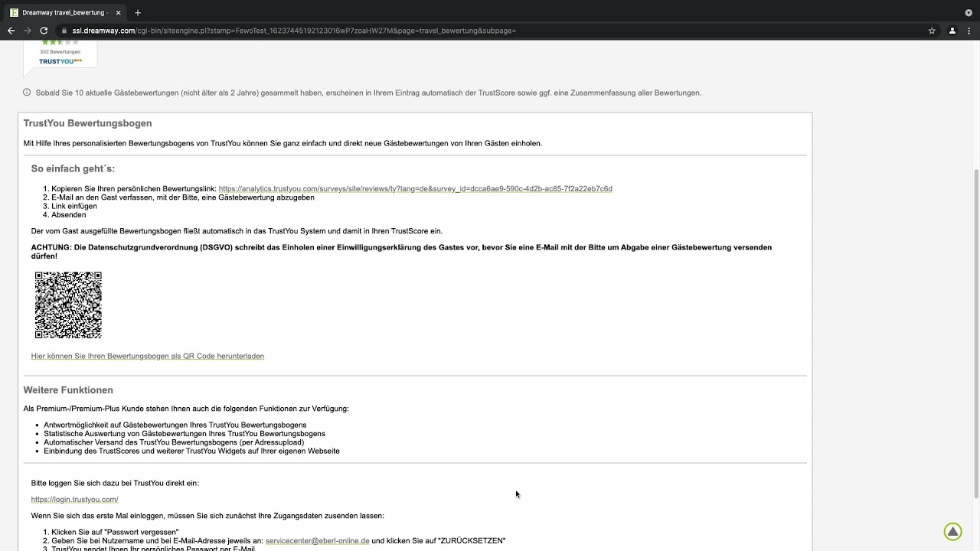Image resolution: width=980 pixels, height=551 pixels.
Task: Open the Chrome three-dot menu
Action: click(x=969, y=31)
